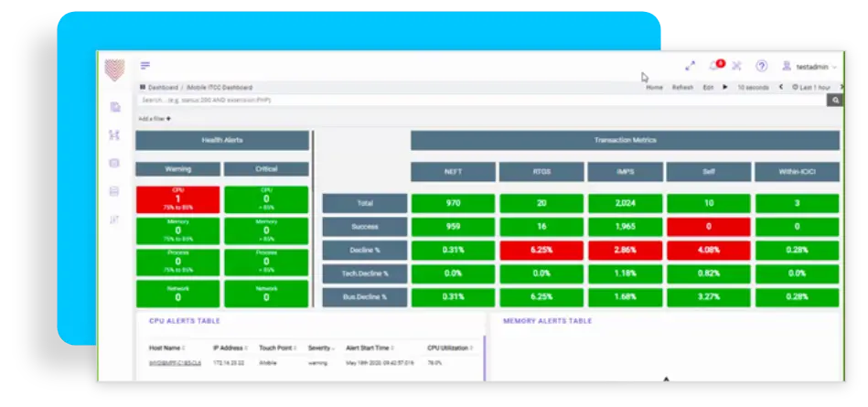Click the Edit dashboard option
The image size is (868, 407).
click(x=708, y=87)
